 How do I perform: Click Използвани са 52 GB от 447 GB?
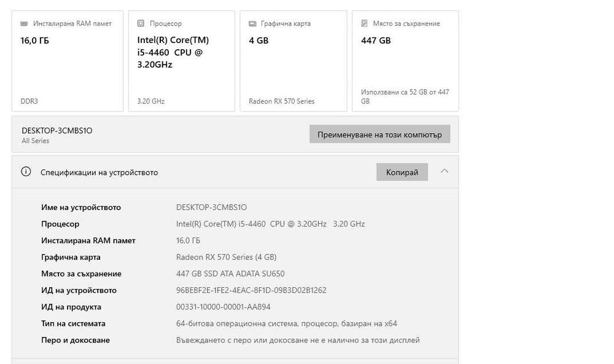pos(405,96)
